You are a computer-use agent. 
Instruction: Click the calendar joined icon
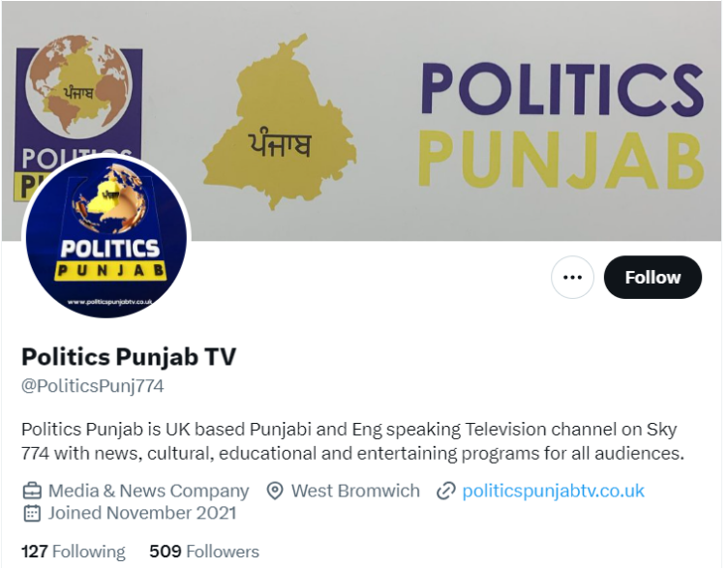click(x=32, y=513)
